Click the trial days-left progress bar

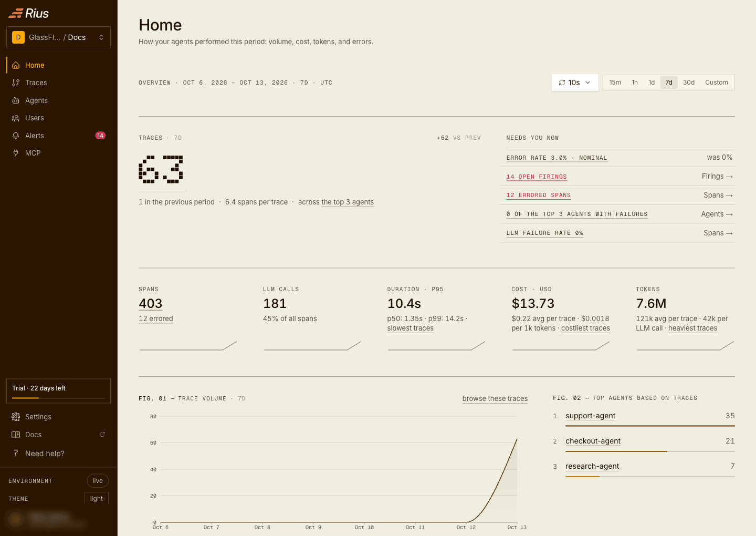pos(59,398)
